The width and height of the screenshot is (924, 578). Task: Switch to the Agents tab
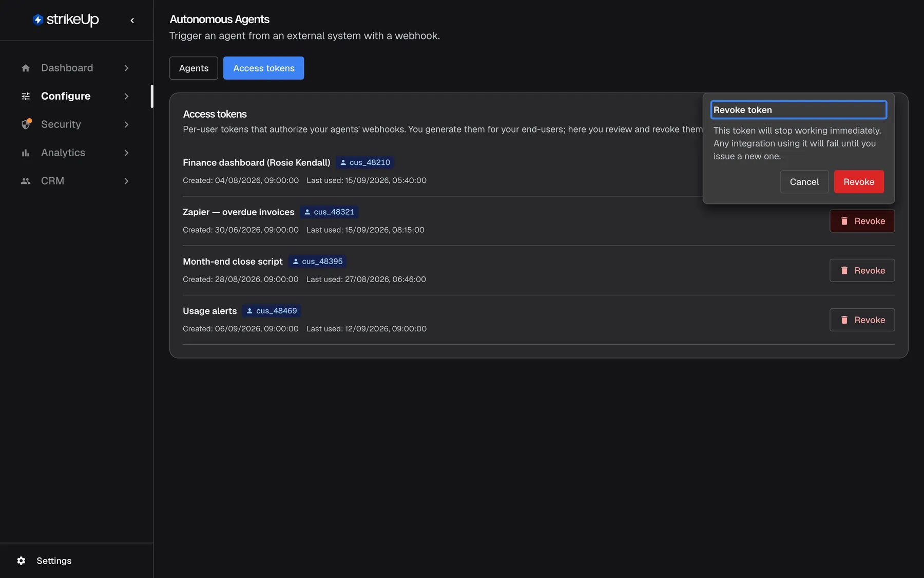point(194,68)
